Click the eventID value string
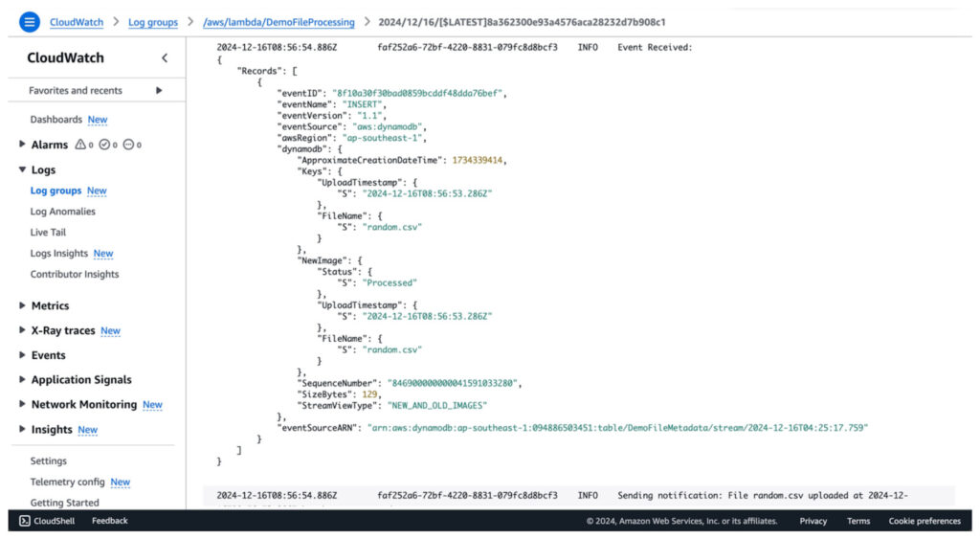 pyautogui.click(x=417, y=93)
